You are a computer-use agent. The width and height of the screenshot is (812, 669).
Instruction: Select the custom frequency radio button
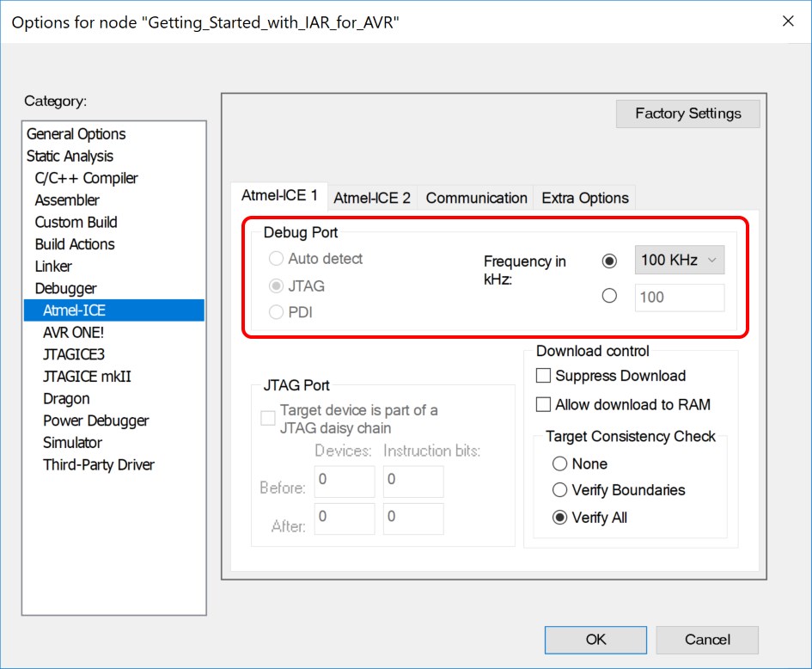610,296
